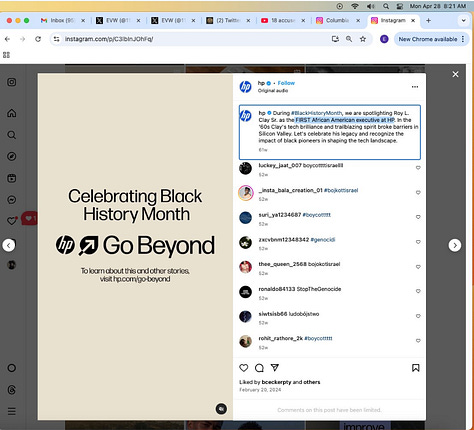Open the bceckerpty profile link under likes
Viewport: 474px width, 430px height.
pos(276,382)
